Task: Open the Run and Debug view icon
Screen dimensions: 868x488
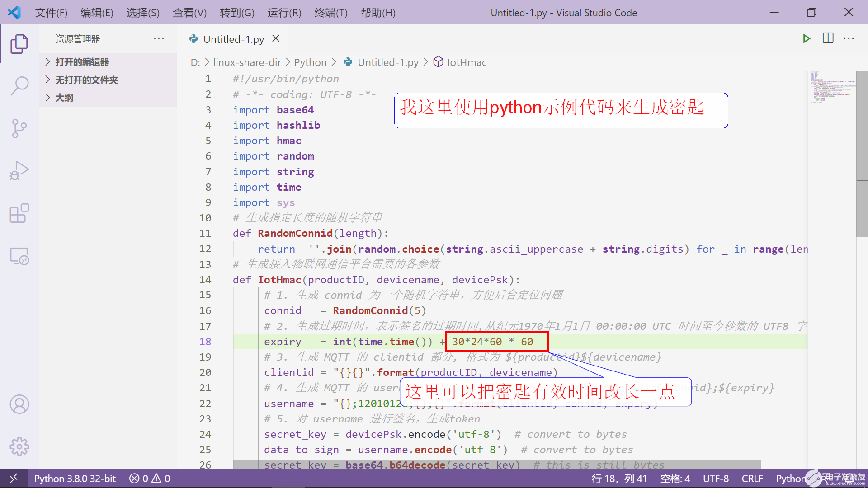Action: [x=19, y=171]
